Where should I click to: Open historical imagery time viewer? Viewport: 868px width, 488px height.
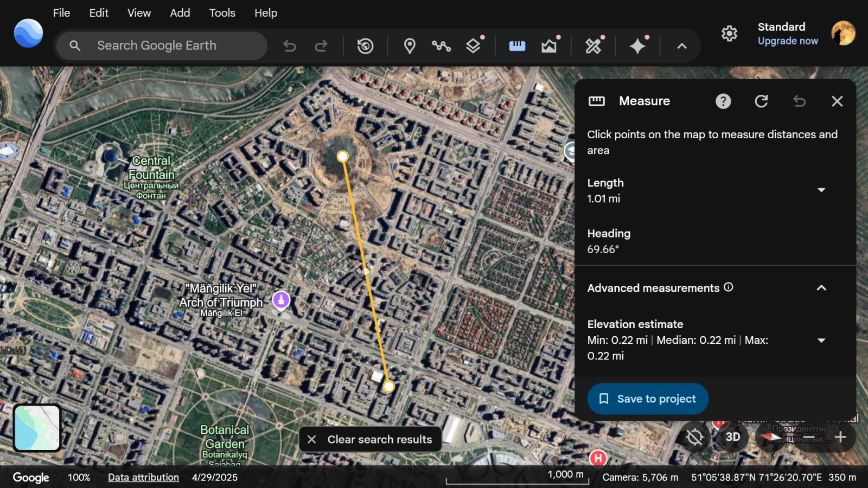365,46
